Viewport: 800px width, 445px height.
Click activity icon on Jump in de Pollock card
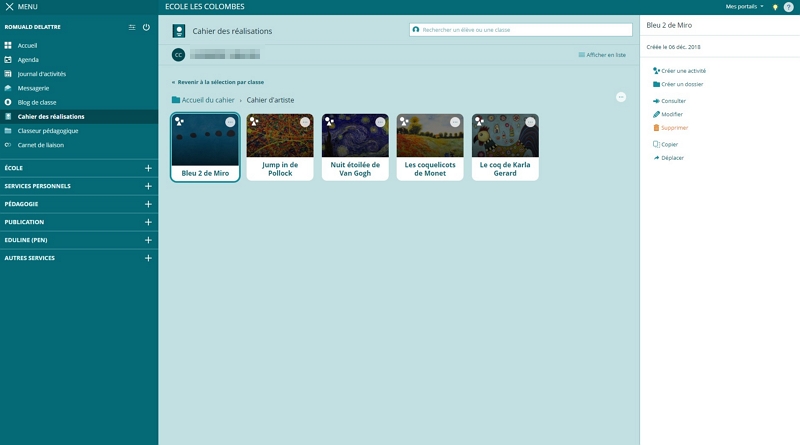(254, 121)
